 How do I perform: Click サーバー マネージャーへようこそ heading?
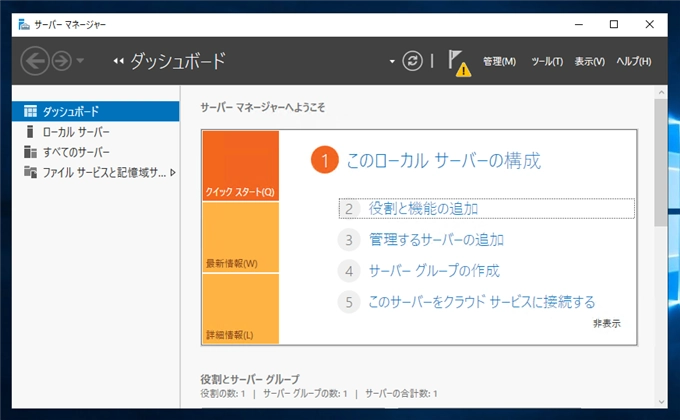pos(263,108)
